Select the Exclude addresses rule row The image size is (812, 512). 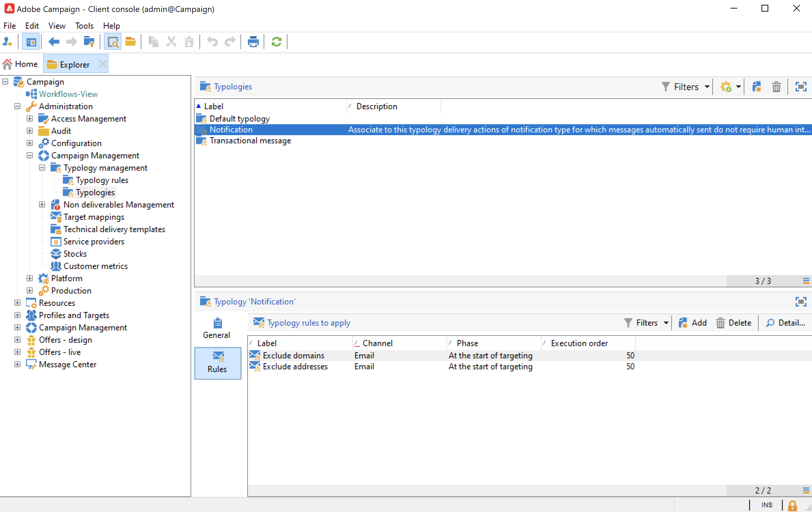pyautogui.click(x=295, y=367)
